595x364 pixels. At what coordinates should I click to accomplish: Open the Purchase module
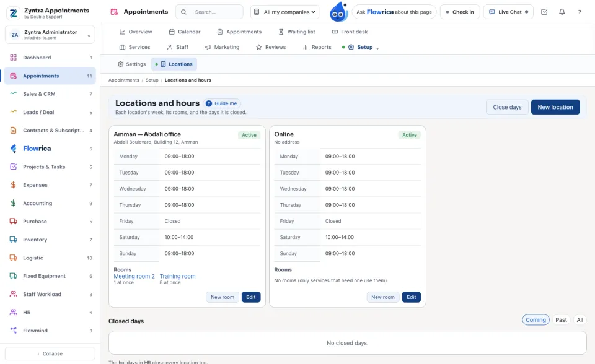coord(50,222)
